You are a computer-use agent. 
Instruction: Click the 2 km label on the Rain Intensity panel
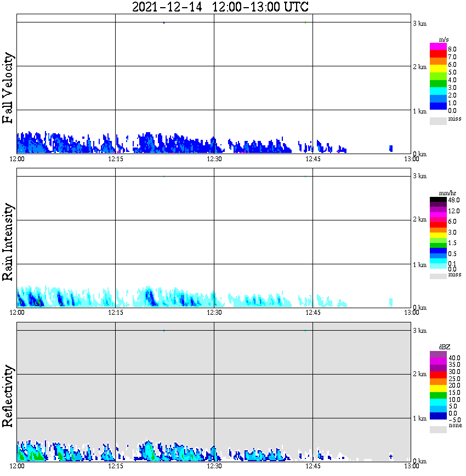click(x=419, y=219)
